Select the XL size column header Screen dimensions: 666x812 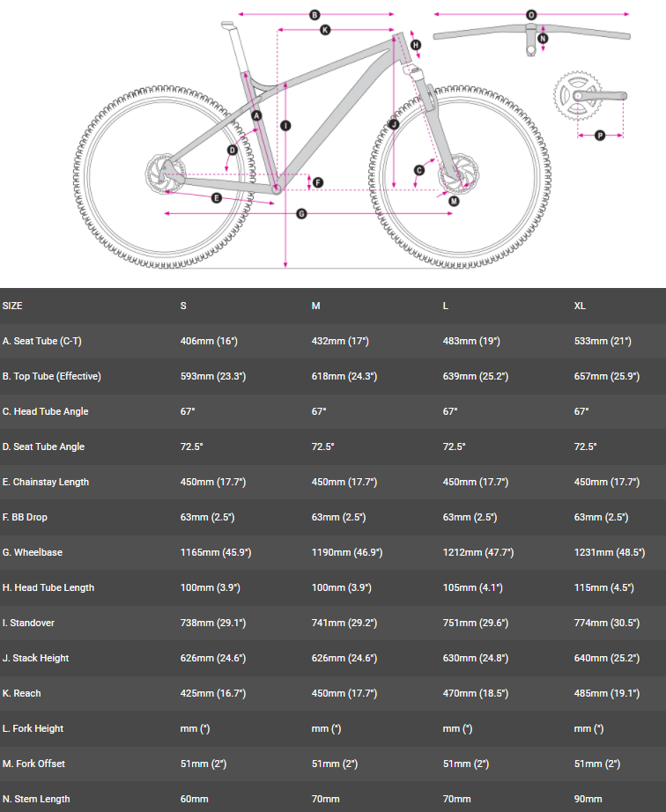(x=580, y=306)
